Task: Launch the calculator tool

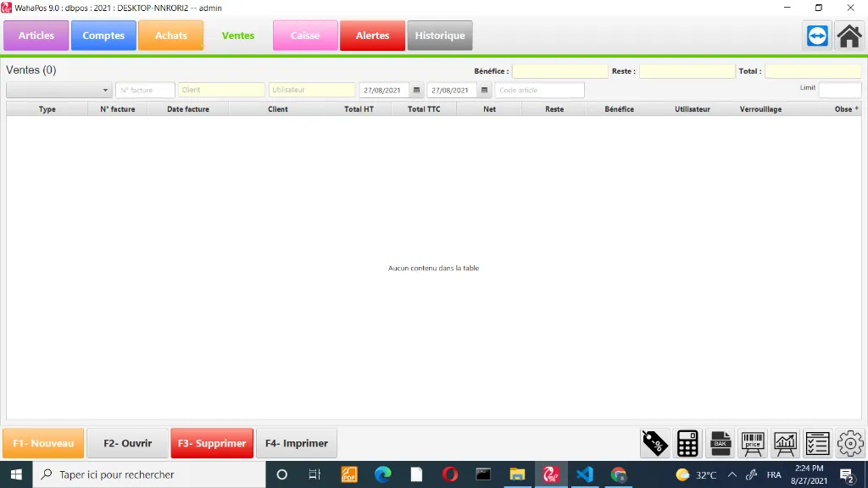Action: [x=687, y=443]
